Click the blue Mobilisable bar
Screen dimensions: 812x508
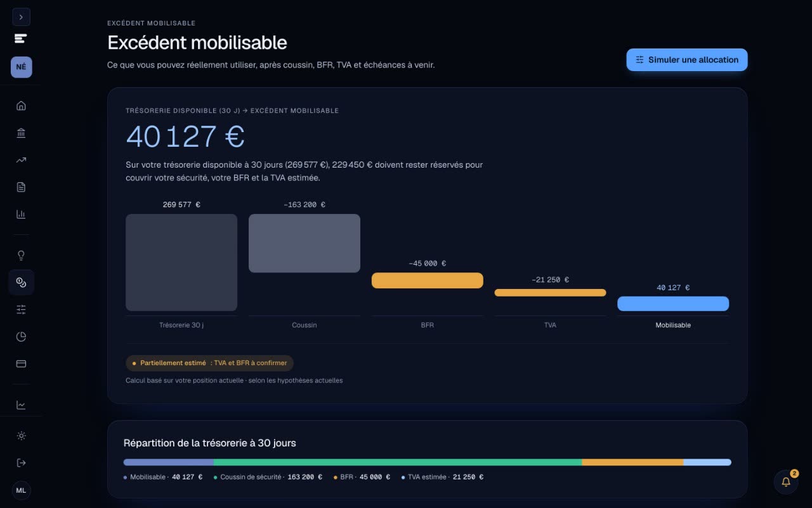click(x=673, y=304)
